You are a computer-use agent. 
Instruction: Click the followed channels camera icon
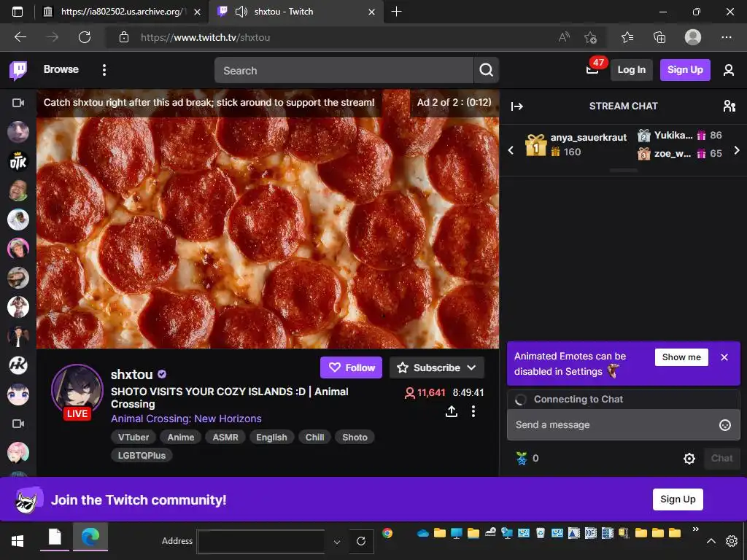click(x=18, y=103)
